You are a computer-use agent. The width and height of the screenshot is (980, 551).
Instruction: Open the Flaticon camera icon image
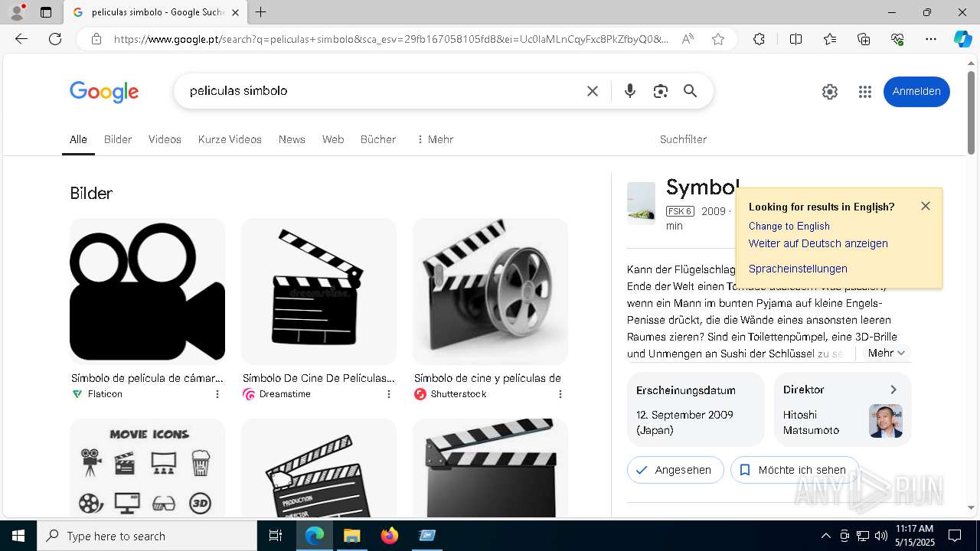pos(147,291)
